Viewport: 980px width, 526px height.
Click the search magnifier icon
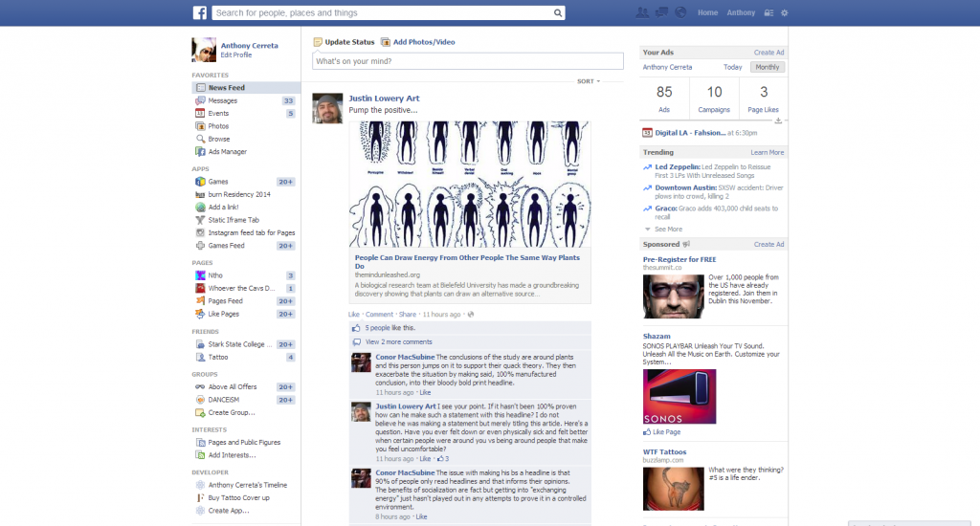pos(558,12)
